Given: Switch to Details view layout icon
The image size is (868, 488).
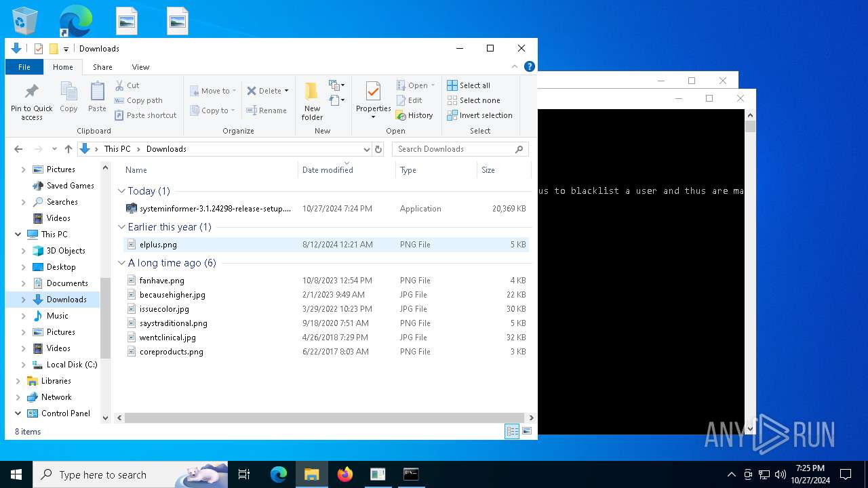Looking at the screenshot, I should pos(512,431).
